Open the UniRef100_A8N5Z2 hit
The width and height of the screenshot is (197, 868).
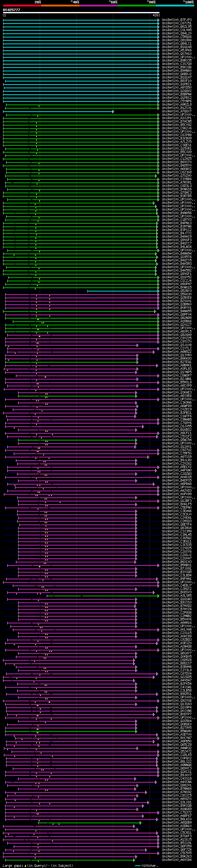[177, 352]
